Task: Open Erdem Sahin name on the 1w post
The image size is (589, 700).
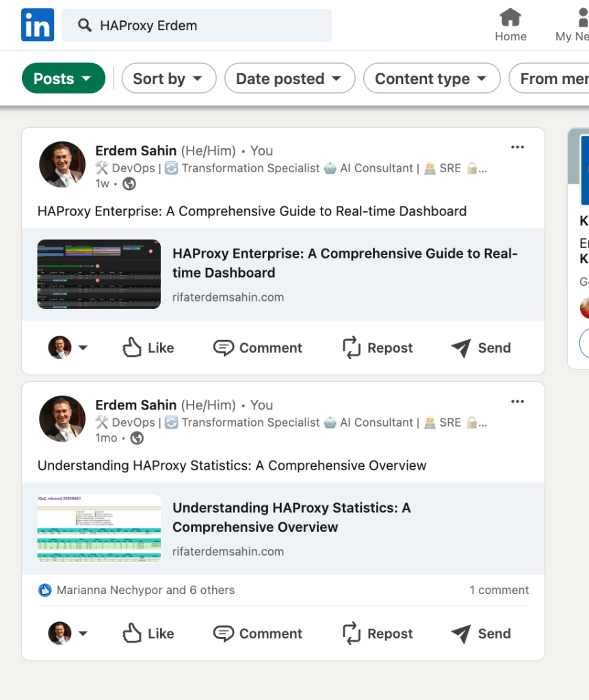Action: (136, 150)
